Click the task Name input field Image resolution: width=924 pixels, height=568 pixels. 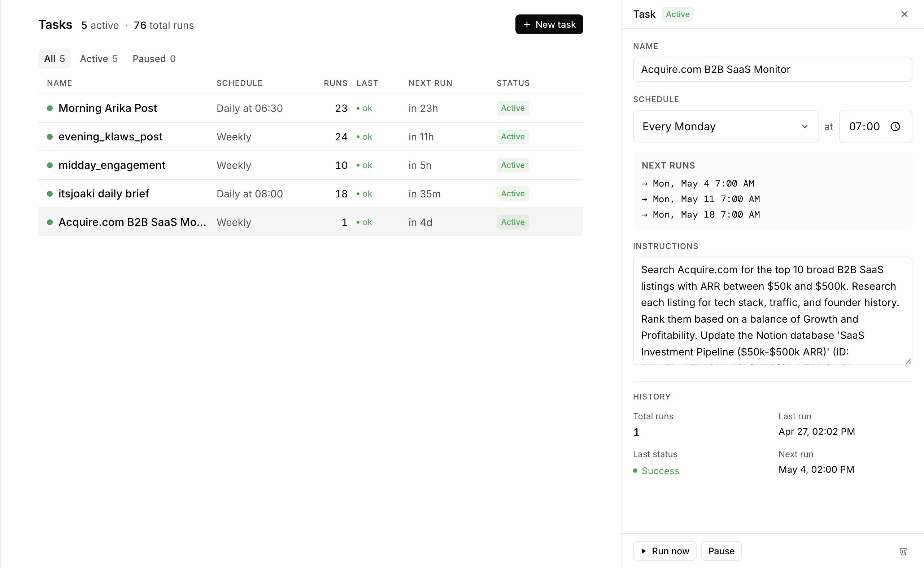tap(772, 70)
